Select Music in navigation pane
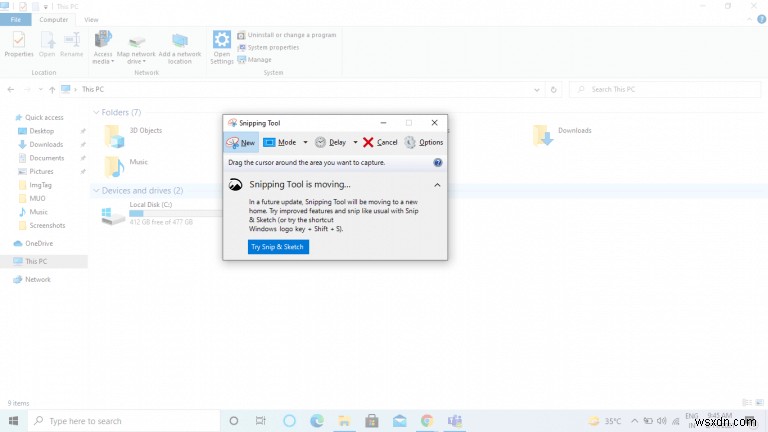This screenshot has height=432, width=768. (33, 212)
